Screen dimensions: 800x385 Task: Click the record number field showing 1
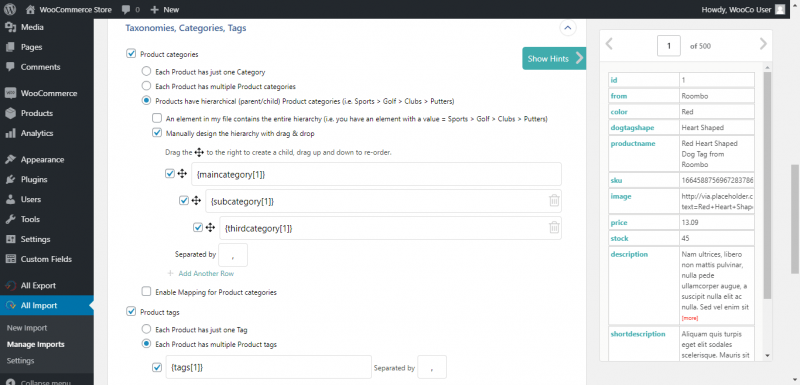coord(668,46)
